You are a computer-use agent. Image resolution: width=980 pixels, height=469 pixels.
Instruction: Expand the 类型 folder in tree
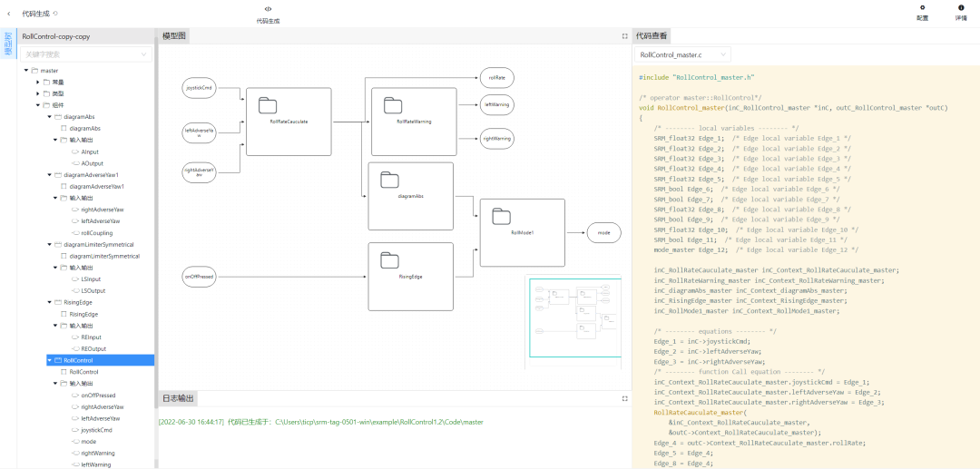pyautogui.click(x=37, y=93)
